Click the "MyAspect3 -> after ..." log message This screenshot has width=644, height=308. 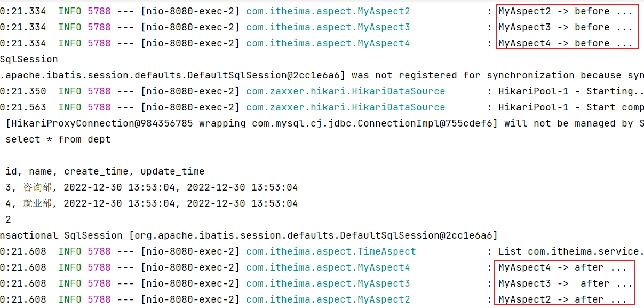tap(566, 283)
